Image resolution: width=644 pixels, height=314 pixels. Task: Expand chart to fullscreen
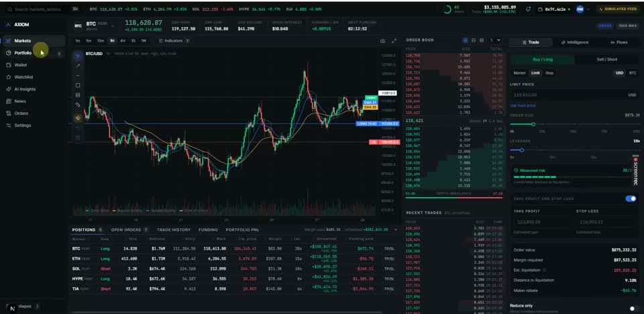point(394,41)
